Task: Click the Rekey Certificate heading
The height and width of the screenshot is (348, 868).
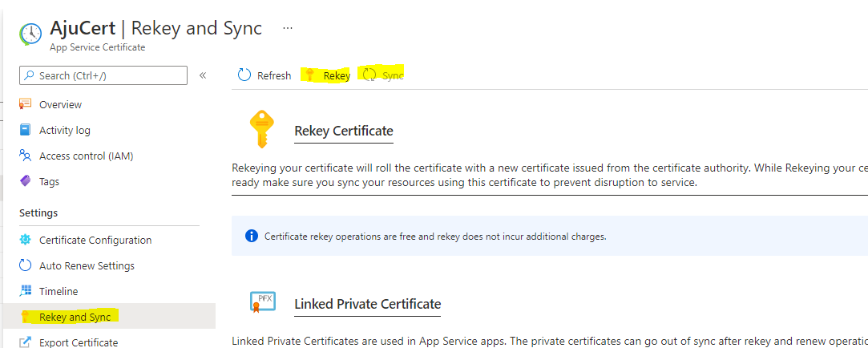Action: [344, 131]
